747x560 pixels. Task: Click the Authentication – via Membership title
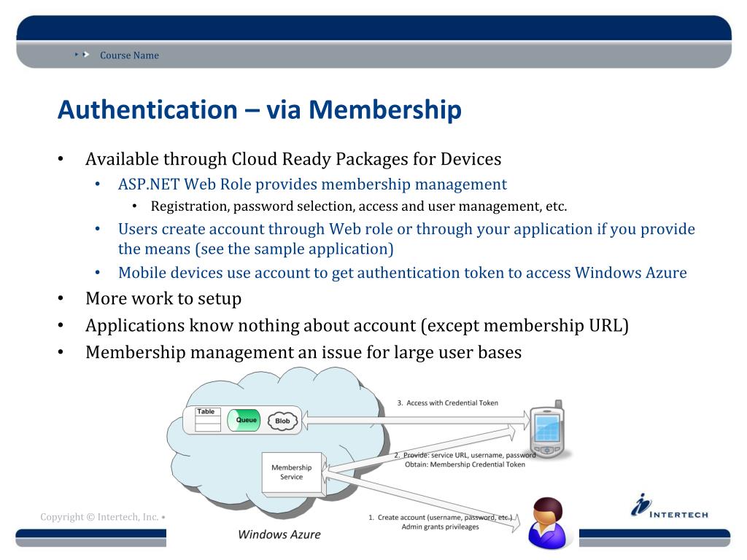pos(260,109)
